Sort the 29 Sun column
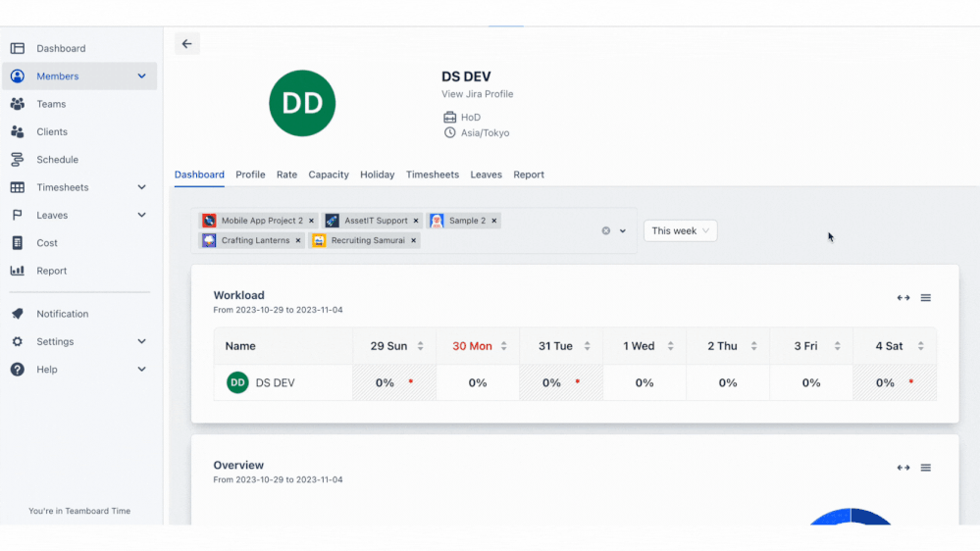 pos(421,346)
